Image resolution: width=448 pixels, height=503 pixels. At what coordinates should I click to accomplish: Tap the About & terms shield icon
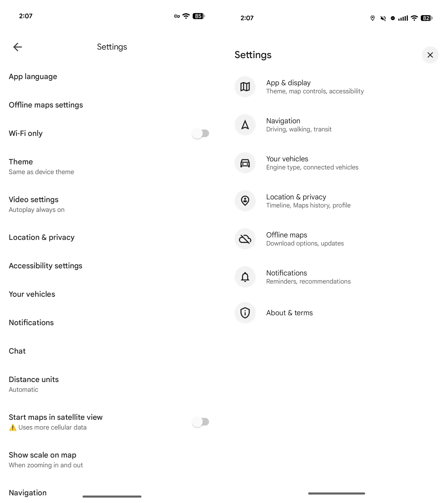(245, 313)
